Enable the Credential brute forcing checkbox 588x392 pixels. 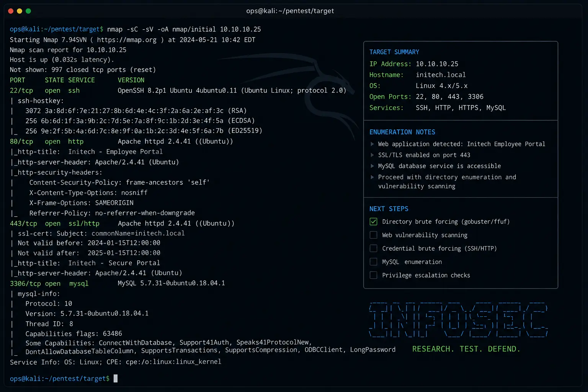pos(374,248)
